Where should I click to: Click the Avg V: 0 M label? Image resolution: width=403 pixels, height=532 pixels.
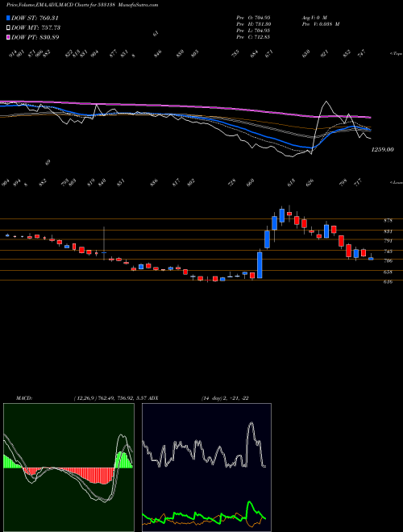coord(314,18)
